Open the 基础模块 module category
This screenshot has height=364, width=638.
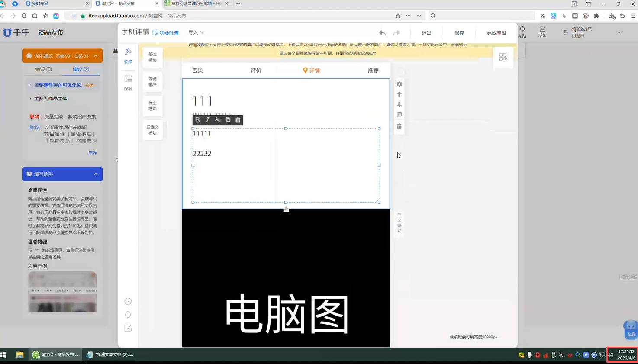tap(152, 58)
